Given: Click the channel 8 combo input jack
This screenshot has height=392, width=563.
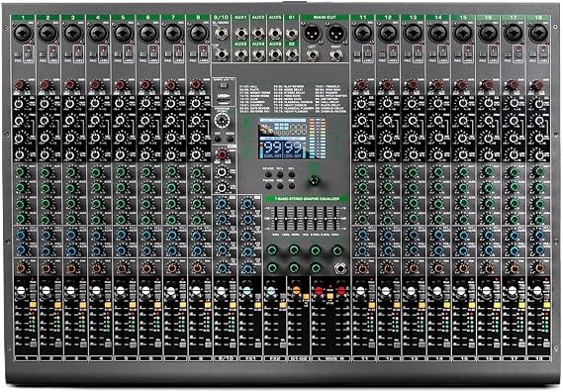Looking at the screenshot, I should [x=199, y=34].
